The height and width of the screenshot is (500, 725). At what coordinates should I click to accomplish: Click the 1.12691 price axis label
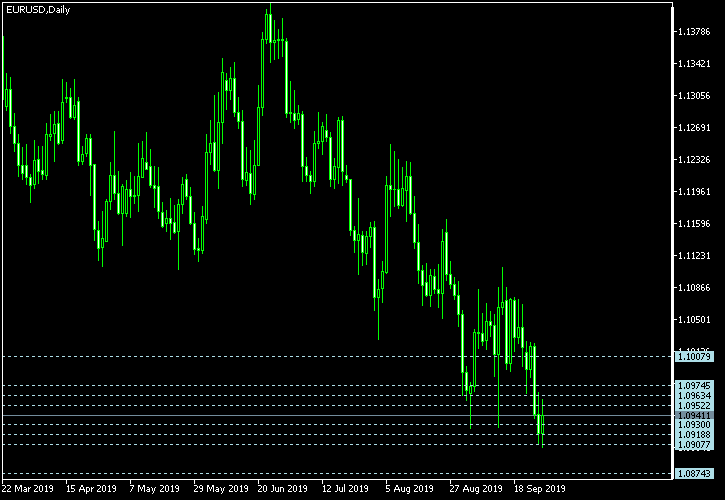pyautogui.click(x=694, y=128)
